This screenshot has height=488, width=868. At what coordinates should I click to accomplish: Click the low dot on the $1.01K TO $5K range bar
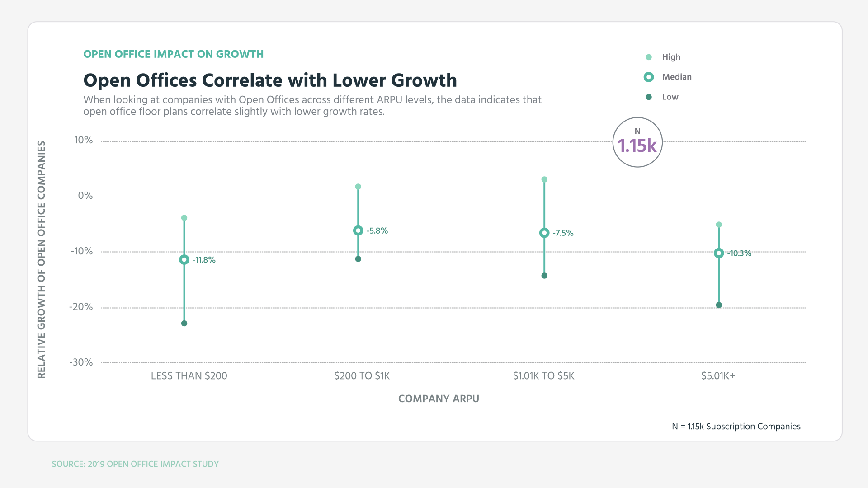click(544, 275)
